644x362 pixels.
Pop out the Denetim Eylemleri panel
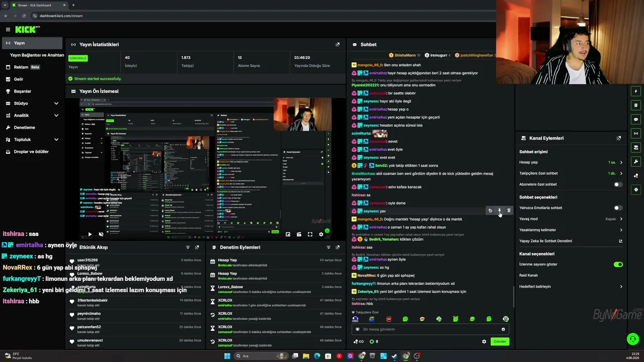click(338, 247)
